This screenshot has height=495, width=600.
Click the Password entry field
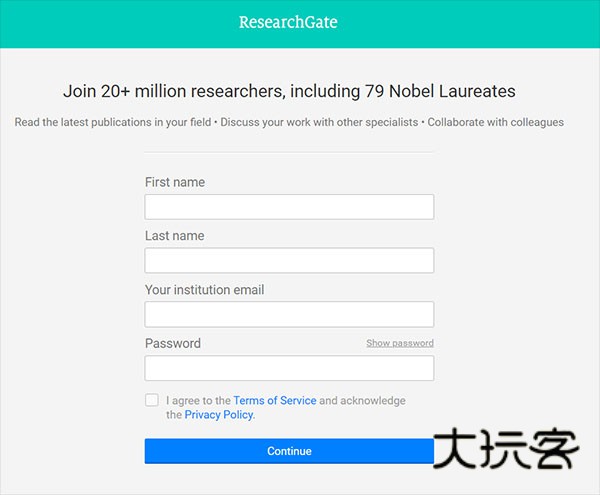[x=289, y=368]
